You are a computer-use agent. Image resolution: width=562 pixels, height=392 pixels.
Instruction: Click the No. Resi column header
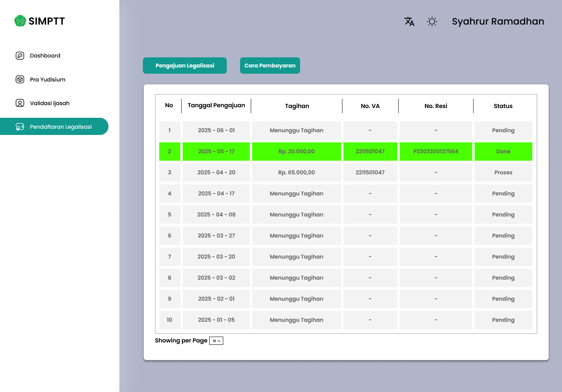[x=436, y=106]
